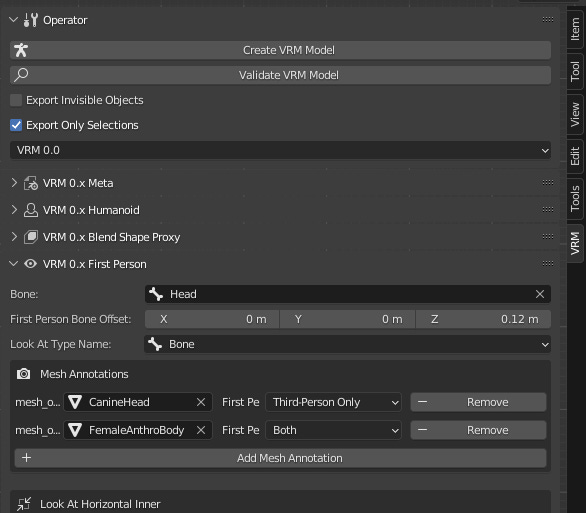The height and width of the screenshot is (513, 586).
Task: Click the Head bone field
Action: (x=348, y=294)
